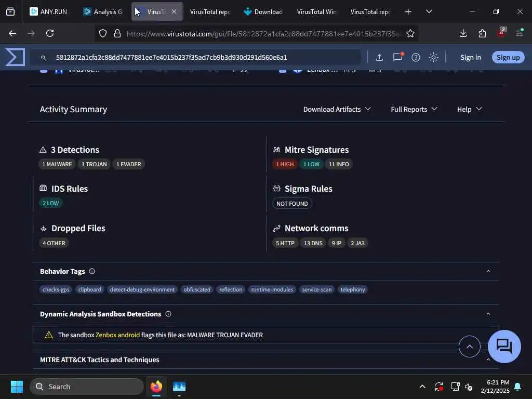
Task: Click the info icon beside Behavior Tags
Action: click(x=92, y=271)
